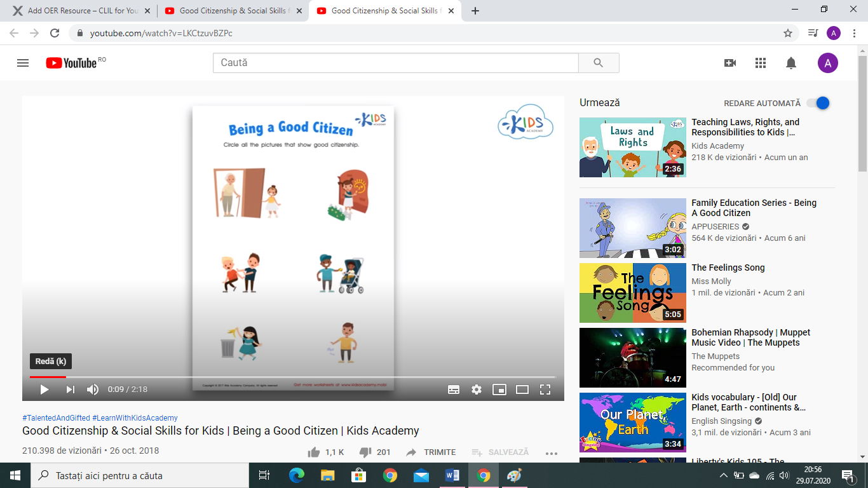The height and width of the screenshot is (488, 868).
Task: Click the TRIMITE share button
Action: point(431,452)
